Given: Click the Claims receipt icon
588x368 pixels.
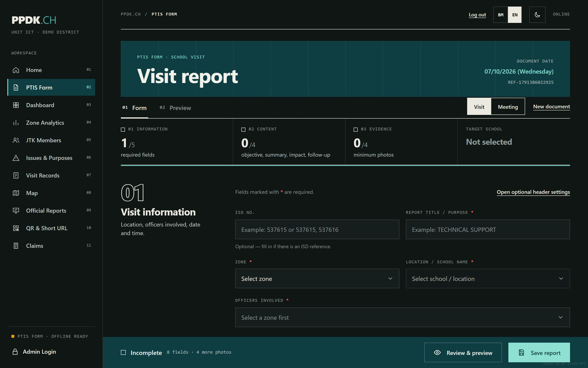Looking at the screenshot, I should coord(16,246).
